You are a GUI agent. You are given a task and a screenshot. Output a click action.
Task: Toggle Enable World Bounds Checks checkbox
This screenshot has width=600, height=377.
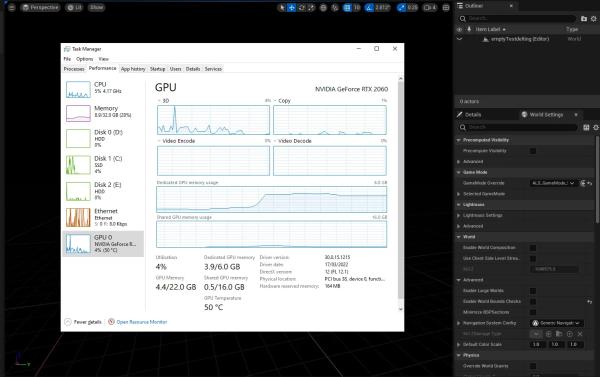pyautogui.click(x=533, y=302)
